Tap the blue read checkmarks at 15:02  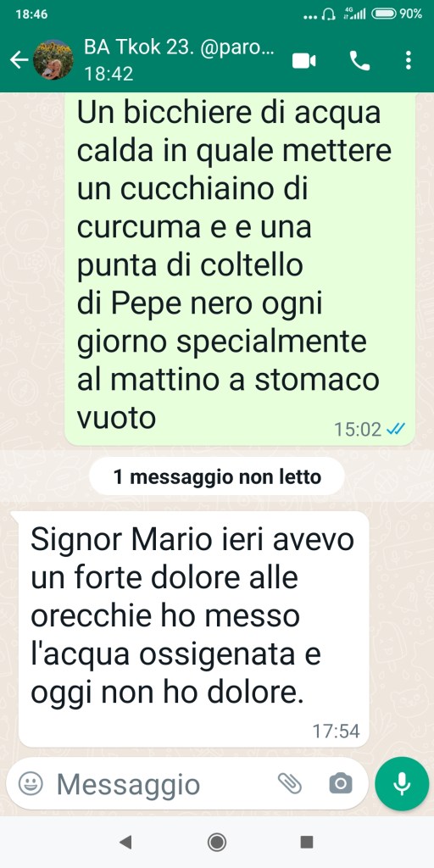pos(396,429)
